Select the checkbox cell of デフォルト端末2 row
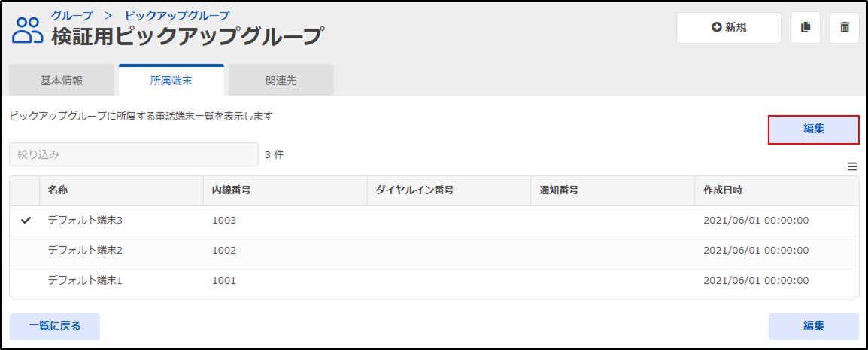This screenshot has width=868, height=350. click(x=25, y=251)
